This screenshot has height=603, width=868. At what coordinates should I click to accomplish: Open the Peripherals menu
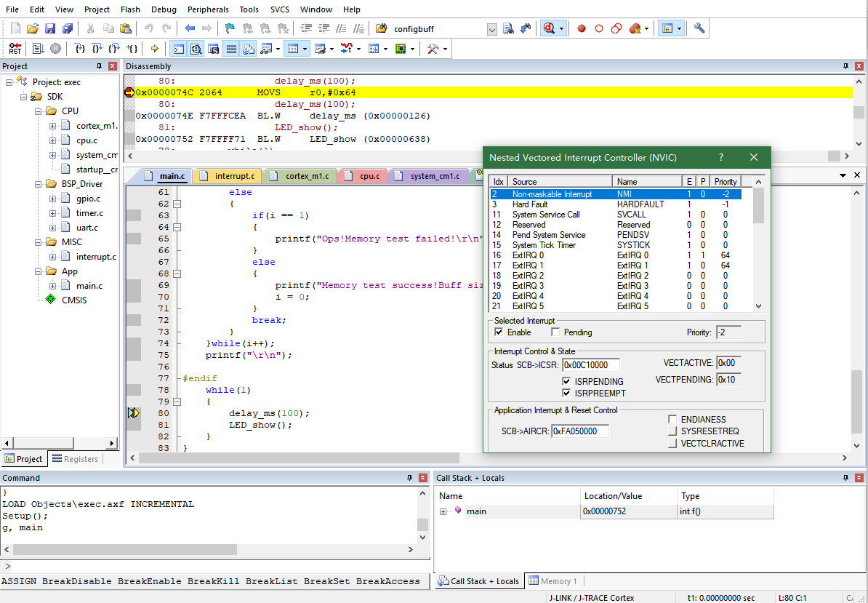point(208,9)
